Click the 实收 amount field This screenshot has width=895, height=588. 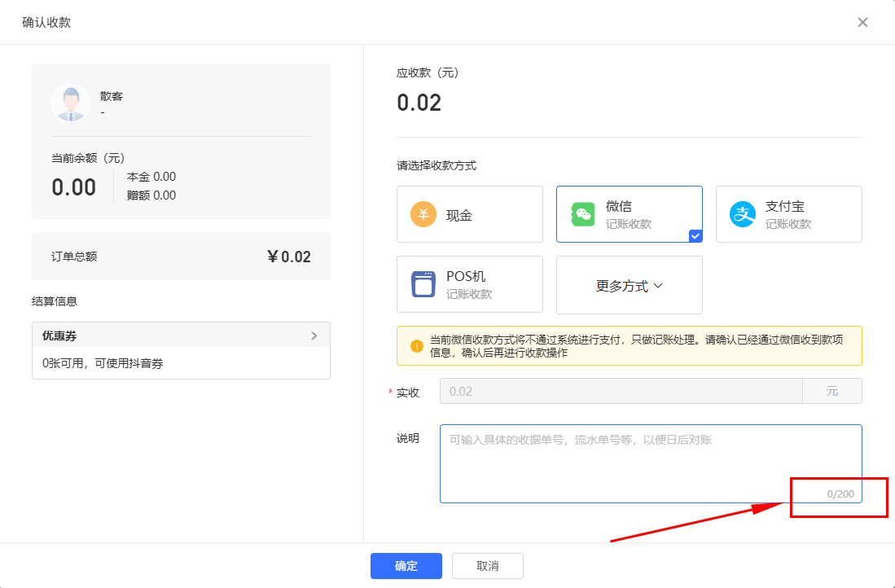pyautogui.click(x=621, y=391)
